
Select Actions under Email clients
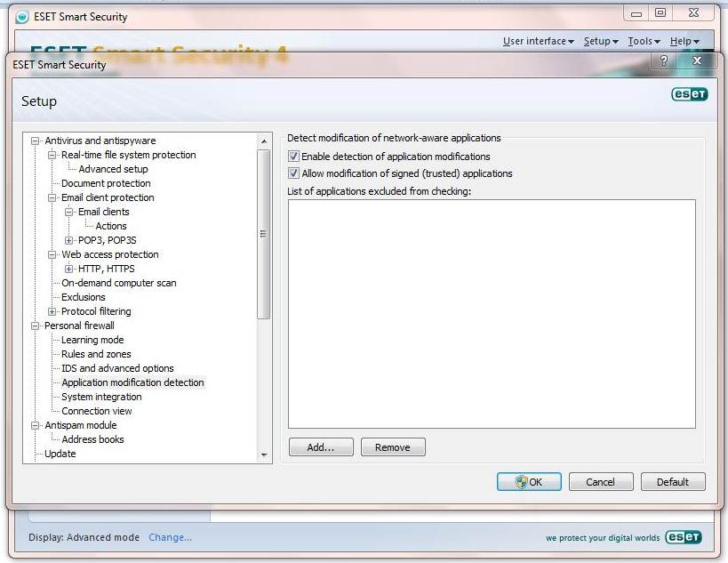(111, 226)
